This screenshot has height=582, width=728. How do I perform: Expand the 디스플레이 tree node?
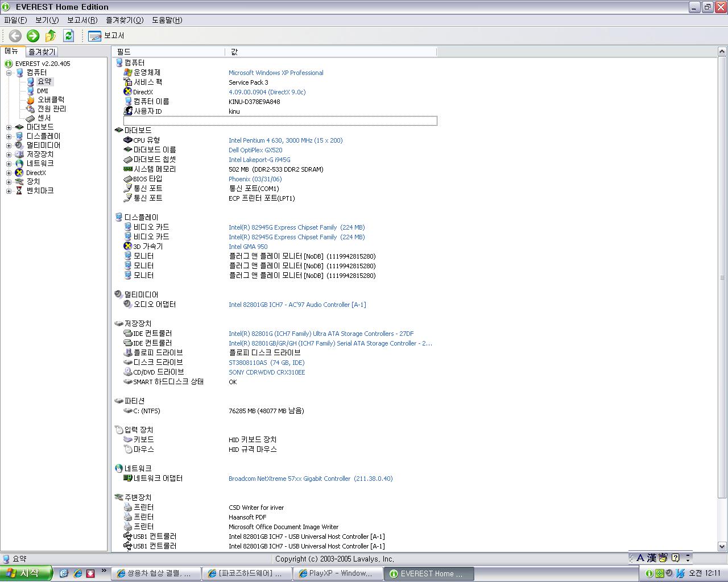click(9, 136)
